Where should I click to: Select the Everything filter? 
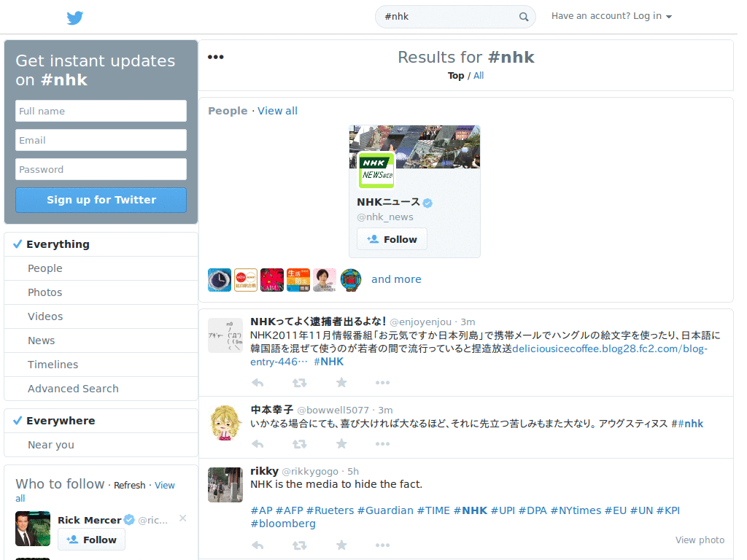click(101, 244)
